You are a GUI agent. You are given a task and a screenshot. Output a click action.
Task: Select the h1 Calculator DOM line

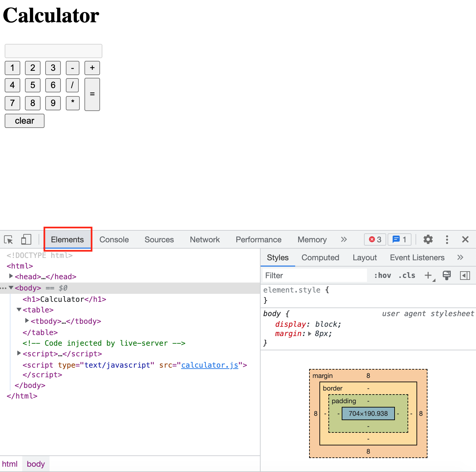point(64,299)
